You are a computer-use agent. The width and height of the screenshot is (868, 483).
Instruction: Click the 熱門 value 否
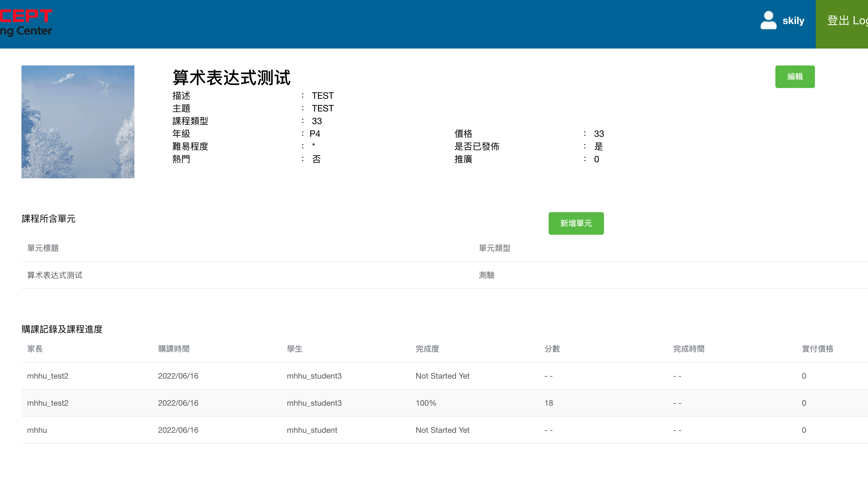tap(317, 159)
